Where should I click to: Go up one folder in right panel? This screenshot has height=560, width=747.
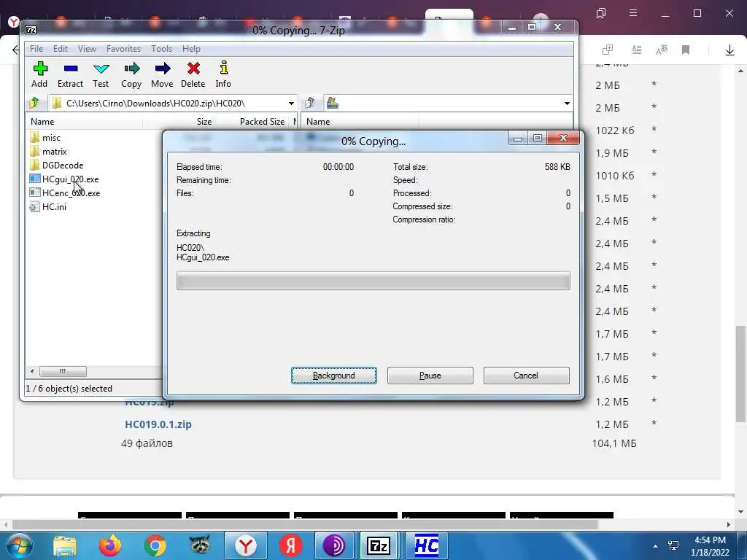(x=309, y=103)
